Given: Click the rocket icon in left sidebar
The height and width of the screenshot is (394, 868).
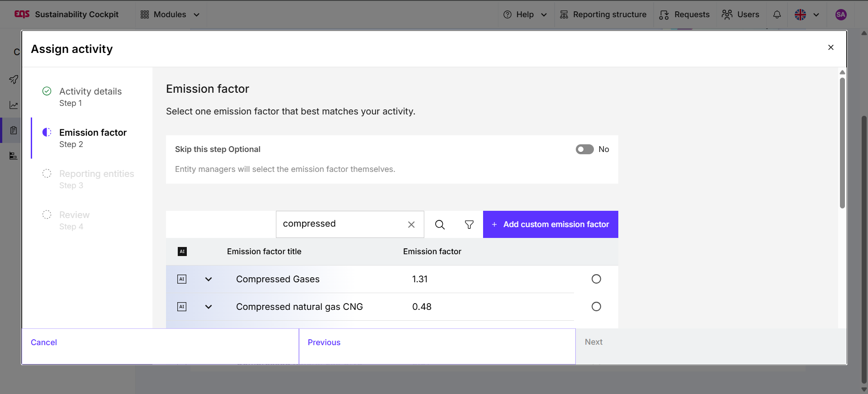Looking at the screenshot, I should click(14, 80).
